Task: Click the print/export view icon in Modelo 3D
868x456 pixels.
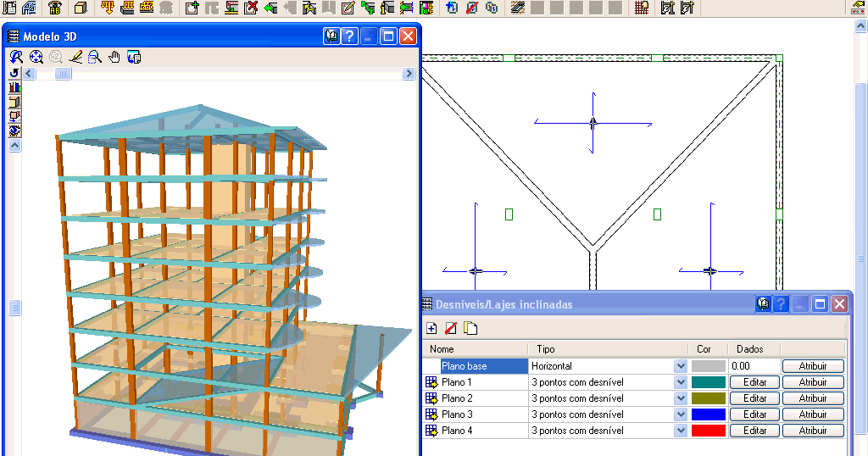Action: click(x=134, y=57)
